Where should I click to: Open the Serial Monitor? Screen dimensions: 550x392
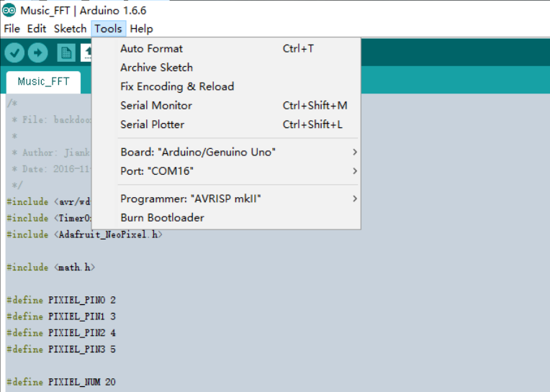[x=226, y=105]
